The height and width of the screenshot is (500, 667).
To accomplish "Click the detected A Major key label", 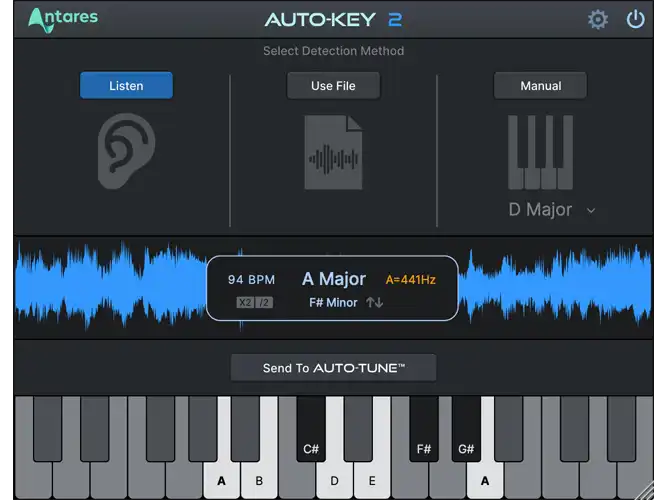I will (334, 279).
